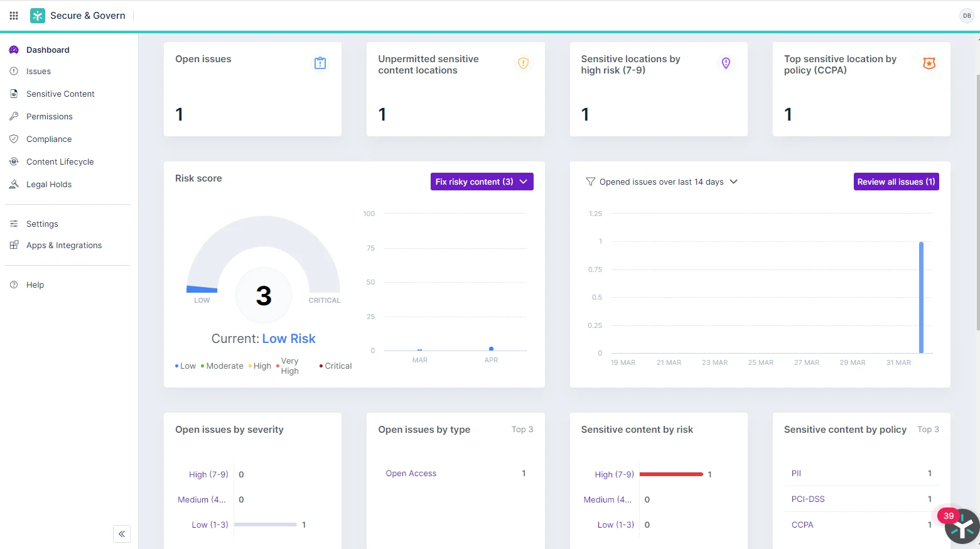Click the Sensitive locations pin icon
The width and height of the screenshot is (980, 549).
tap(726, 63)
